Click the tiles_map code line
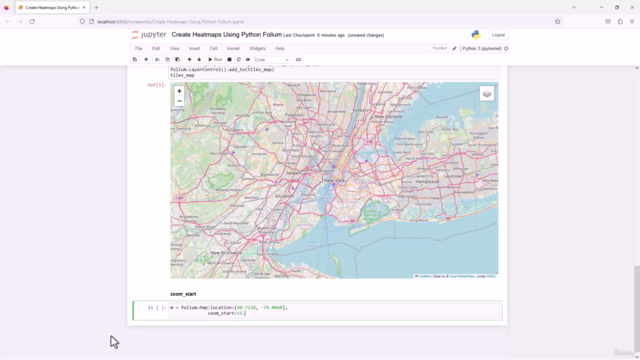Viewport: 640px width, 360px height. [182, 76]
